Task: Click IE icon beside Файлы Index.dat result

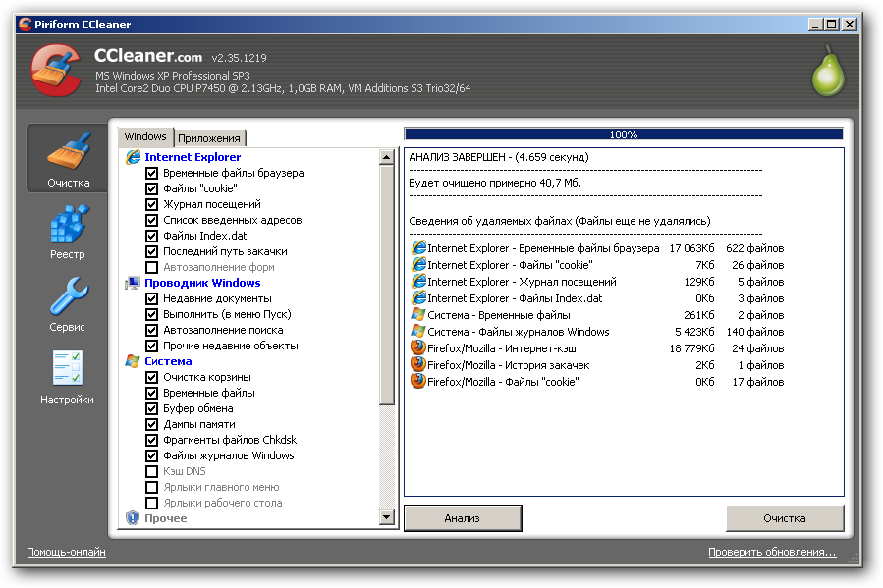Action: [418, 298]
